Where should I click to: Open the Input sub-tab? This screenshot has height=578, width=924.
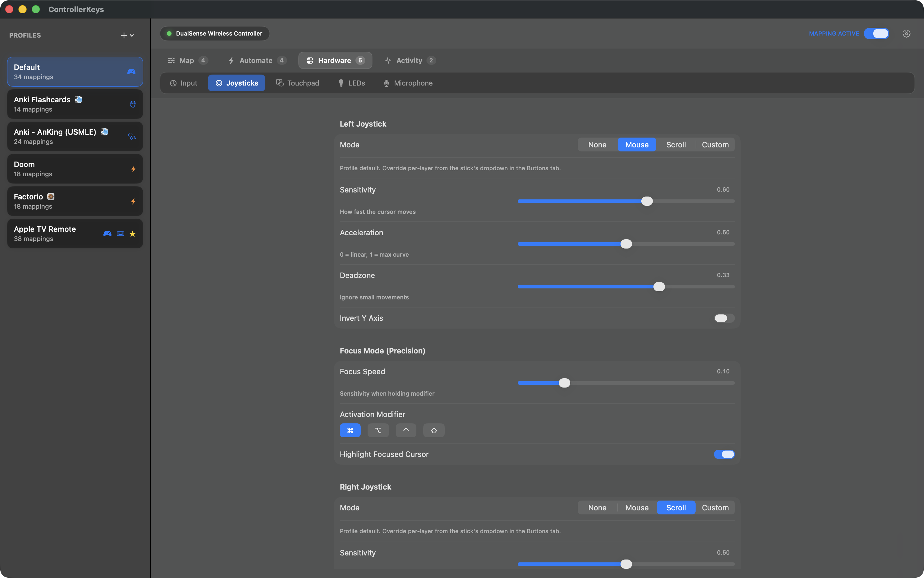tap(184, 83)
